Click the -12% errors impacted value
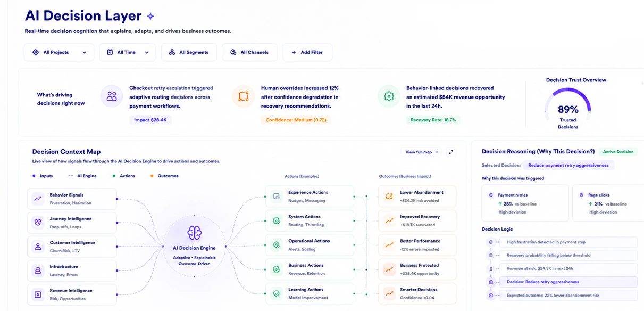The width and height of the screenshot is (644, 311). [420, 249]
